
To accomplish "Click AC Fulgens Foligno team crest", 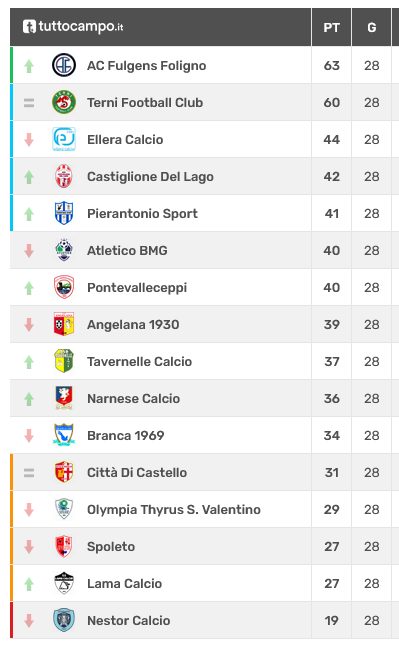I will [64, 65].
